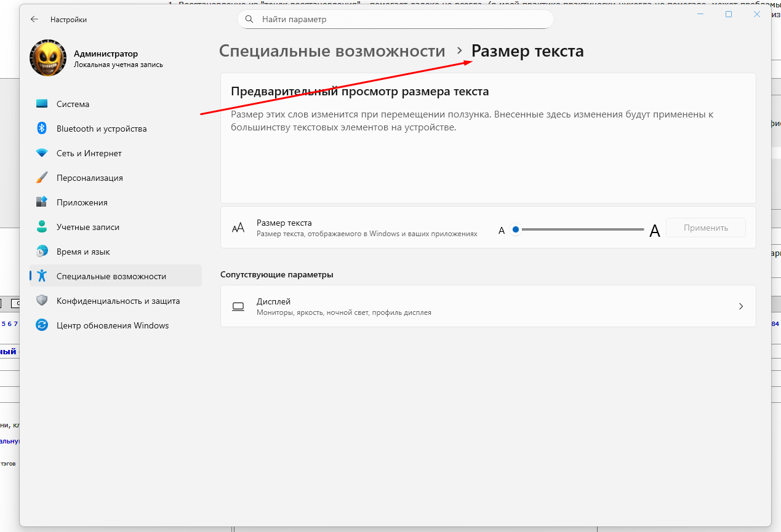Select Специальные возможности in the sidebar
This screenshot has height=532, width=781.
[111, 276]
